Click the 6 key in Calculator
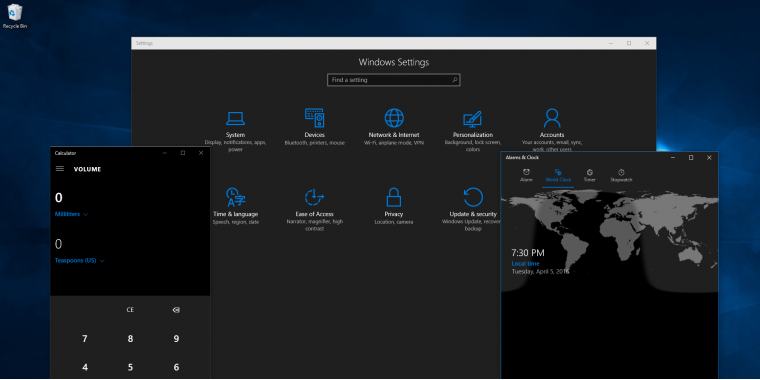Screen dimensions: 760x380 coord(176,367)
